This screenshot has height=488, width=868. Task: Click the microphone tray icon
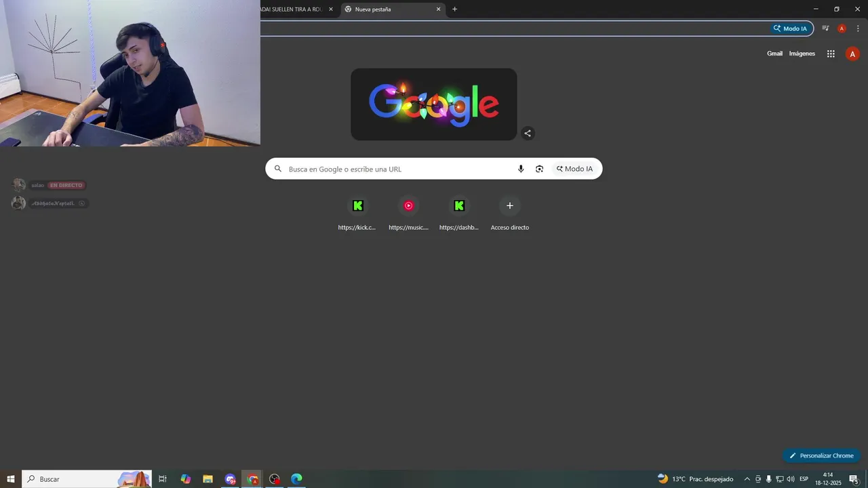768,479
